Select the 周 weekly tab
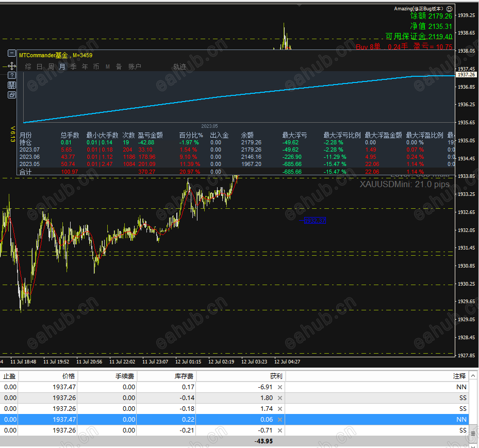 pos(51,67)
